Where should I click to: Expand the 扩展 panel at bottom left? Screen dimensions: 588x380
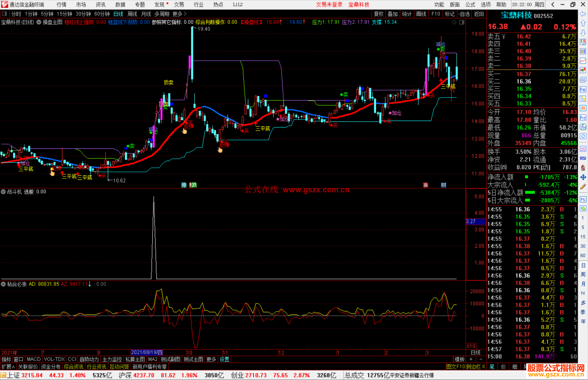pos(8,367)
